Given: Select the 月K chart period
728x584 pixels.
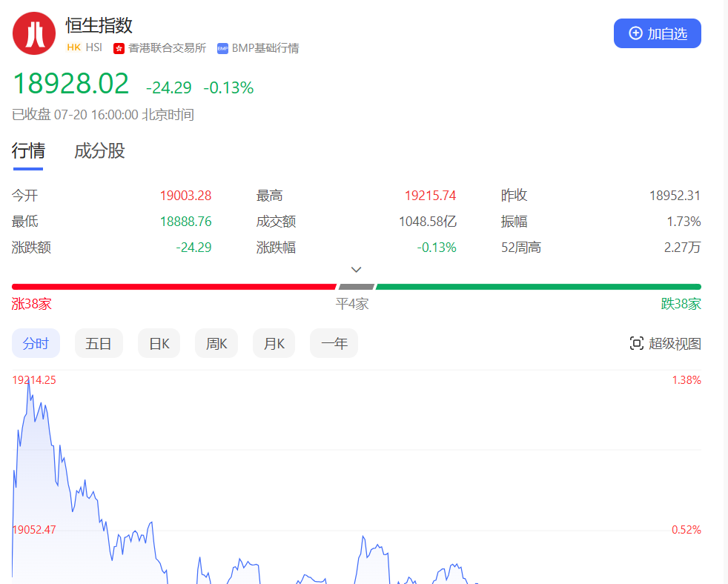Looking at the screenshot, I should [x=274, y=344].
